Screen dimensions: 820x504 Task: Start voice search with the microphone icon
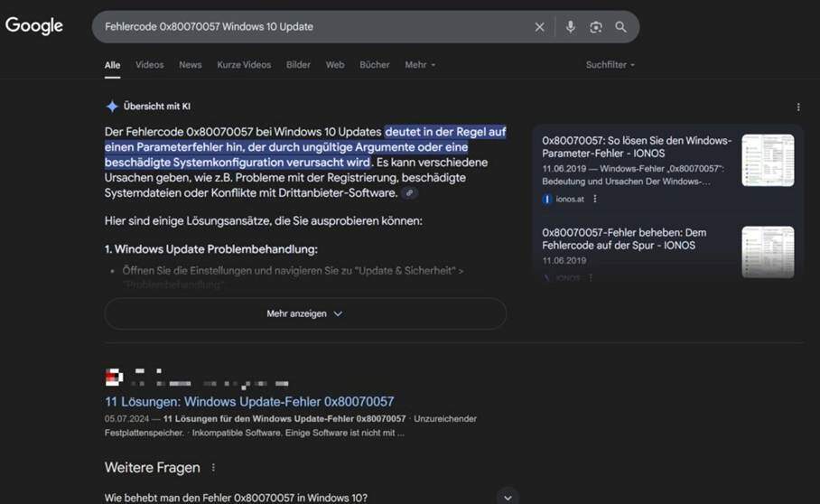coord(570,27)
